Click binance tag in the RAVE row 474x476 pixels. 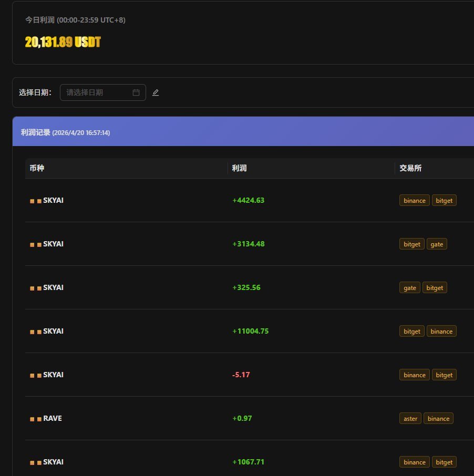(x=438, y=419)
